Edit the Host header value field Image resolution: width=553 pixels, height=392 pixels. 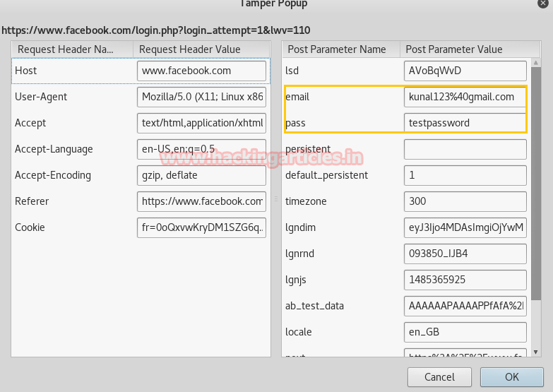[201, 71]
